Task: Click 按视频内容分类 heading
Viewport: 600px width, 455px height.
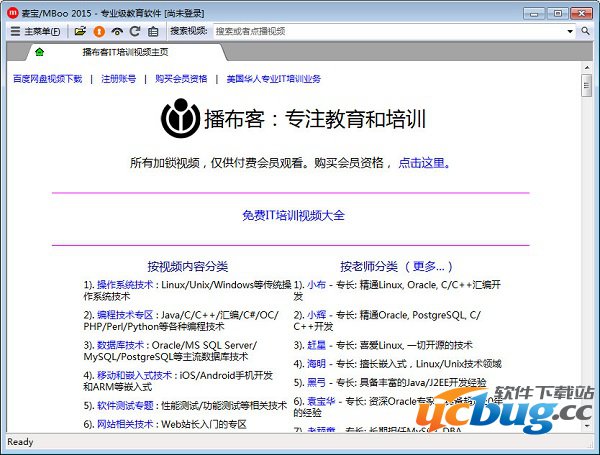Action: point(188,266)
